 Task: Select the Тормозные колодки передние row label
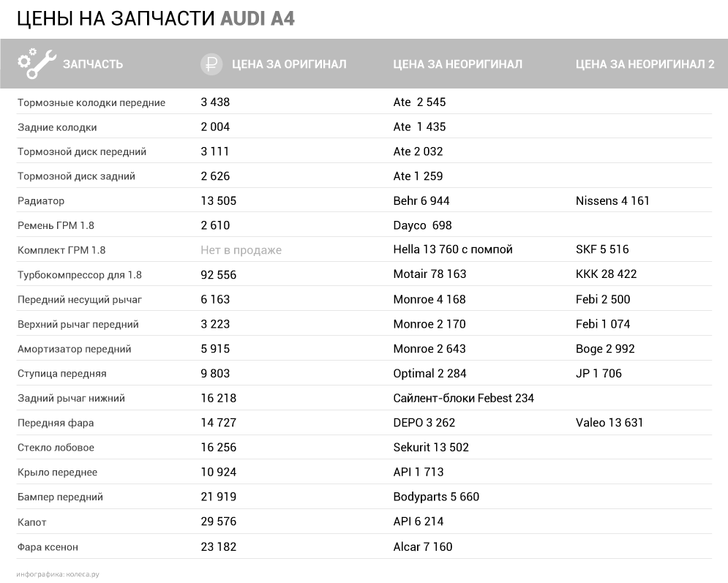tap(91, 102)
